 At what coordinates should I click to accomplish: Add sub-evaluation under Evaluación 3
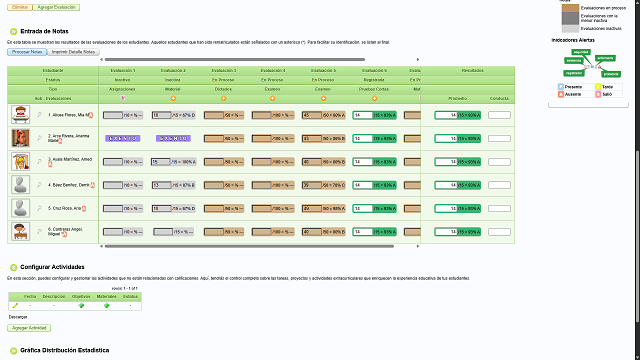tap(223, 98)
